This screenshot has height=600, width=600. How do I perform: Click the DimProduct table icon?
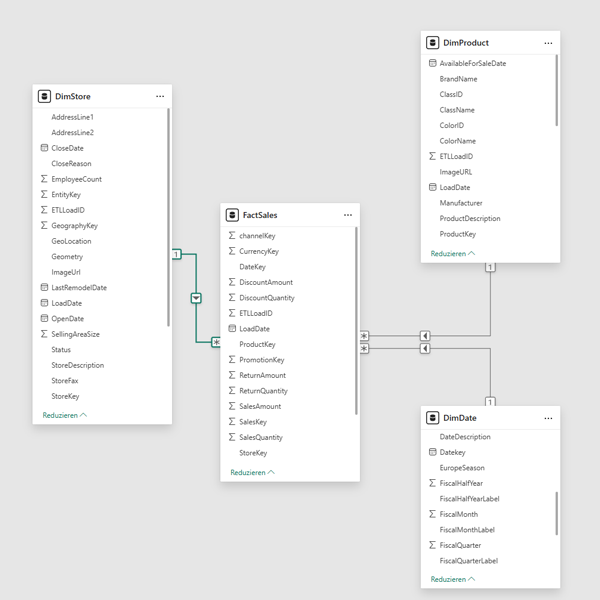(x=432, y=43)
